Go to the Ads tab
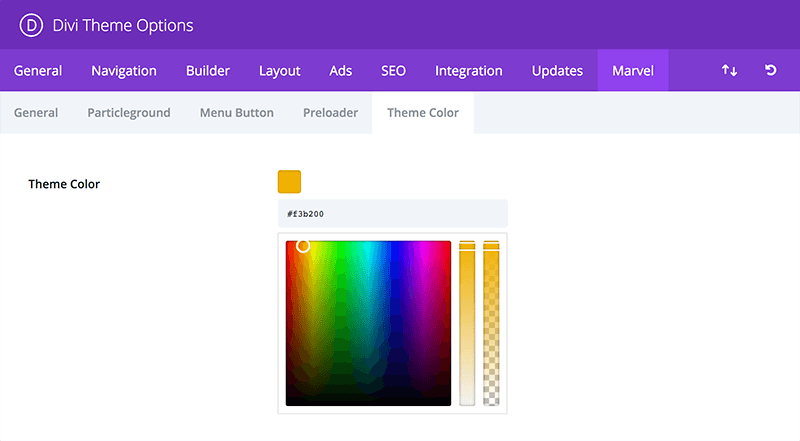Viewport: 800px width, 441px height. coord(340,70)
